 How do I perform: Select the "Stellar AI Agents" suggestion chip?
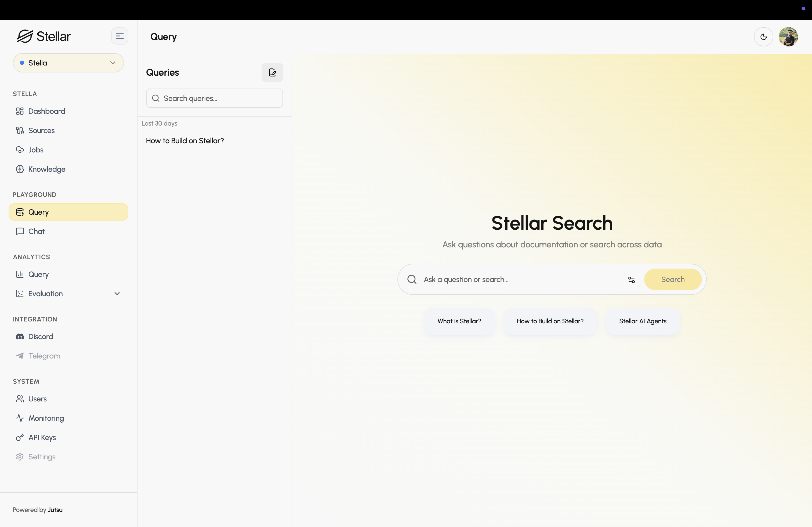[x=643, y=321]
